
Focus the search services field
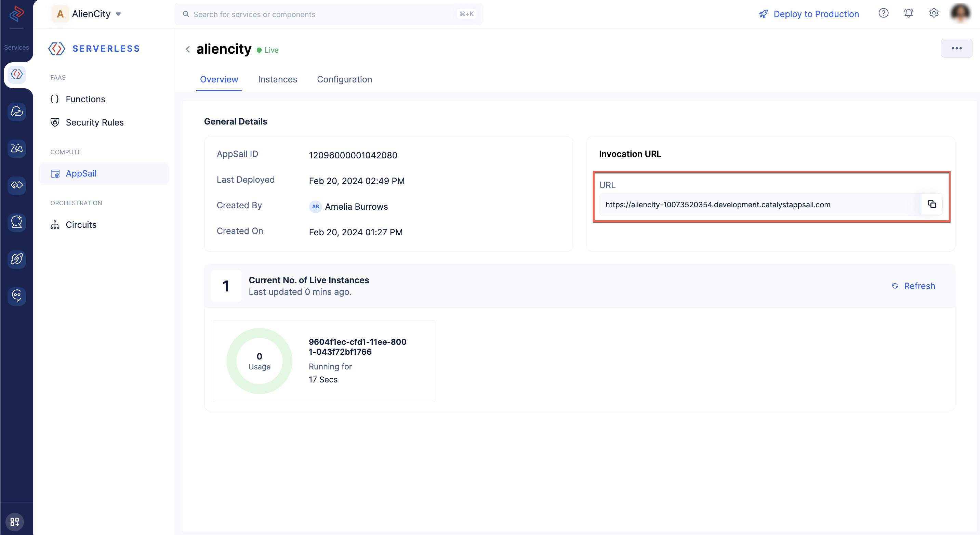[328, 14]
